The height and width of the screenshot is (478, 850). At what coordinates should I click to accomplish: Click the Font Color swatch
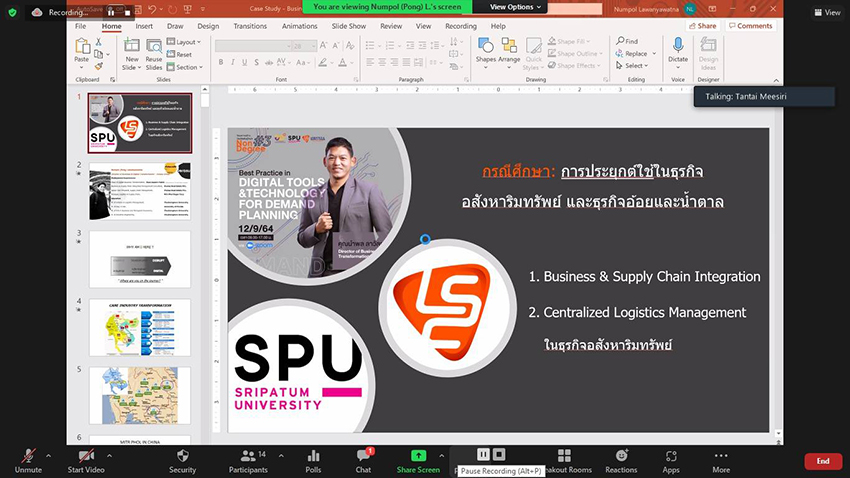point(343,63)
